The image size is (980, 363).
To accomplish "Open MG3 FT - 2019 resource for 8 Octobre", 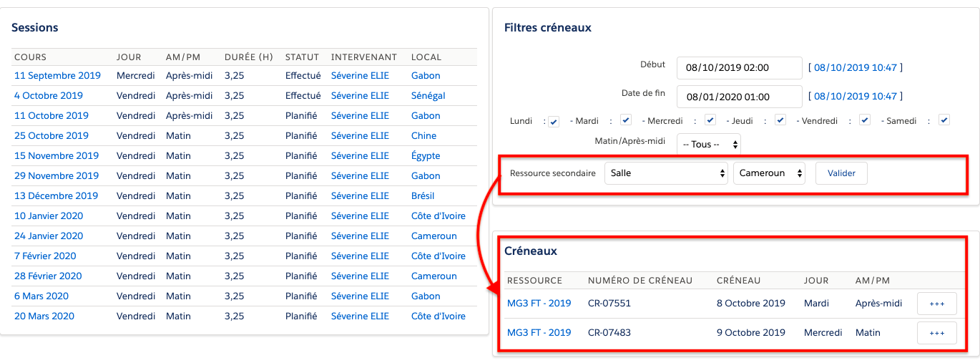I will click(539, 304).
